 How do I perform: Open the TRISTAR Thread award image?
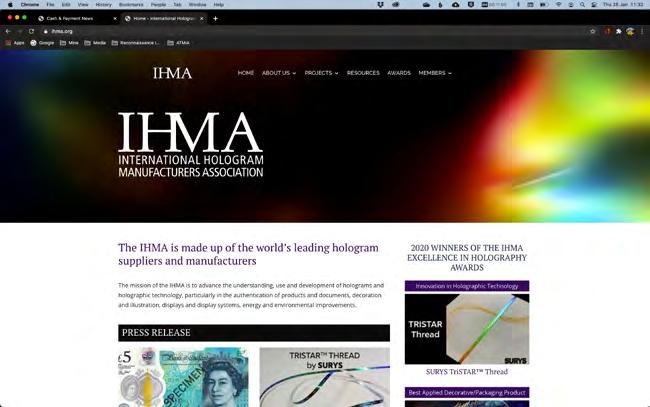(x=467, y=329)
